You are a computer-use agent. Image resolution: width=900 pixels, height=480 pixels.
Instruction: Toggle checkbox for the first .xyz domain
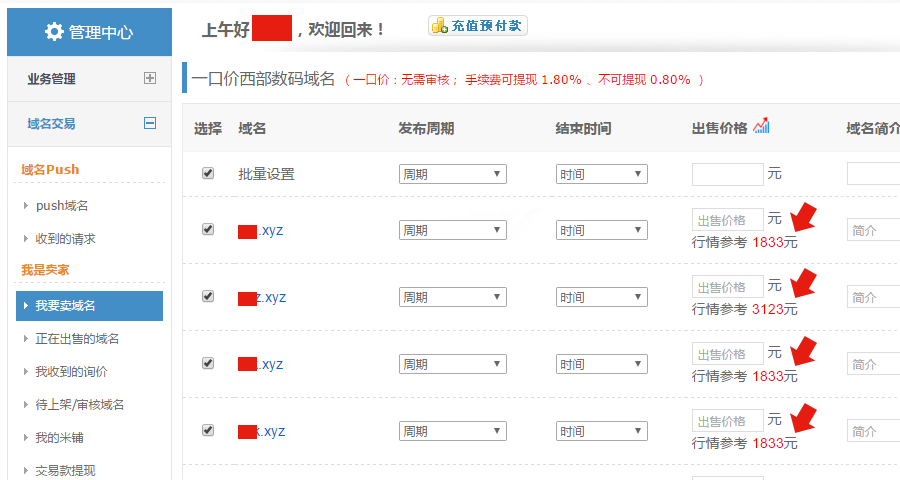point(208,229)
